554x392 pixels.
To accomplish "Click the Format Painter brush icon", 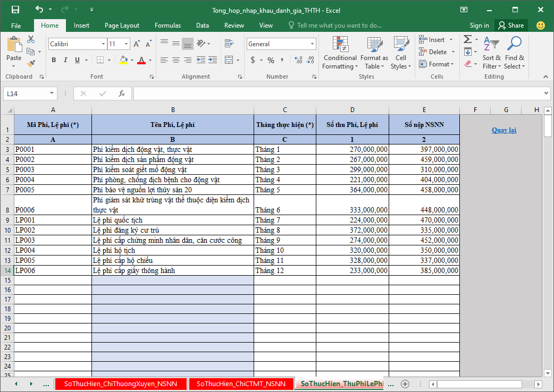I will click(x=31, y=64).
